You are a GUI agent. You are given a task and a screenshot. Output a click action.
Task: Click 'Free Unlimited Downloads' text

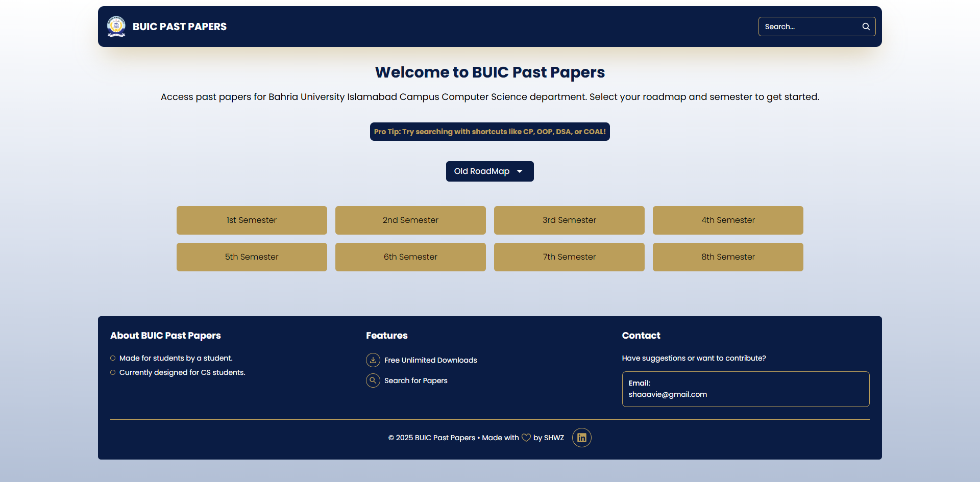point(431,360)
